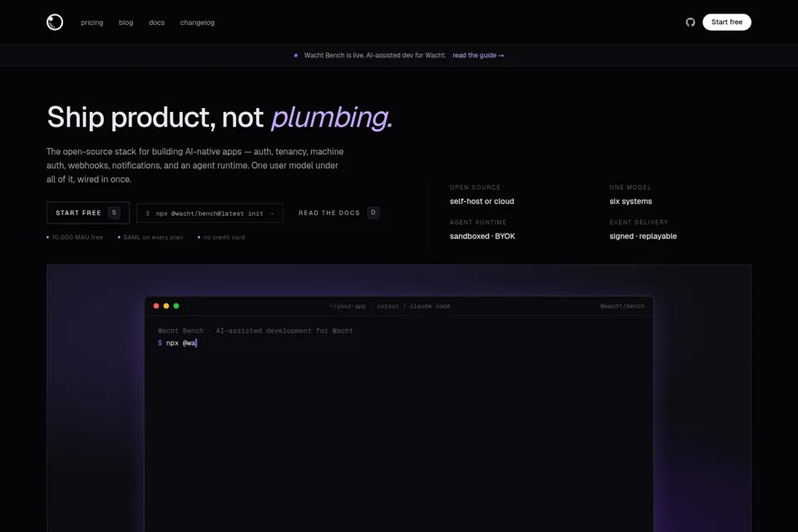Click the '~/your-app · cursor / claude code' title

click(389, 306)
